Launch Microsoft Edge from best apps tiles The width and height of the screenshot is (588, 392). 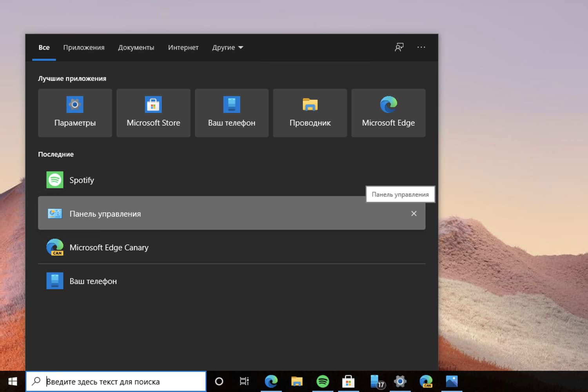[x=388, y=113]
